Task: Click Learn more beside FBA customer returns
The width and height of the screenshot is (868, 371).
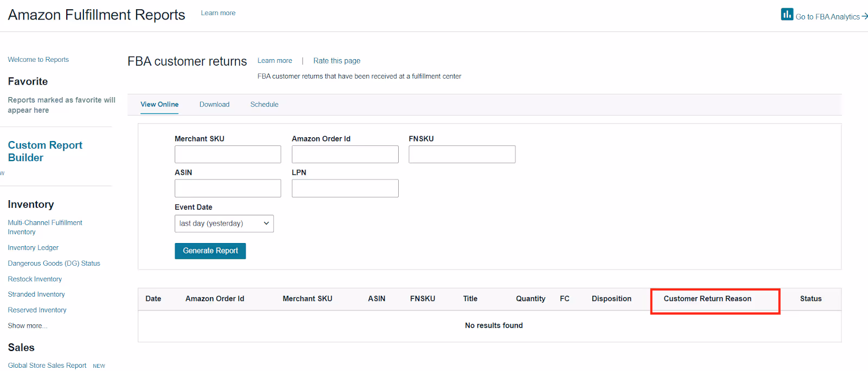Action: click(275, 61)
